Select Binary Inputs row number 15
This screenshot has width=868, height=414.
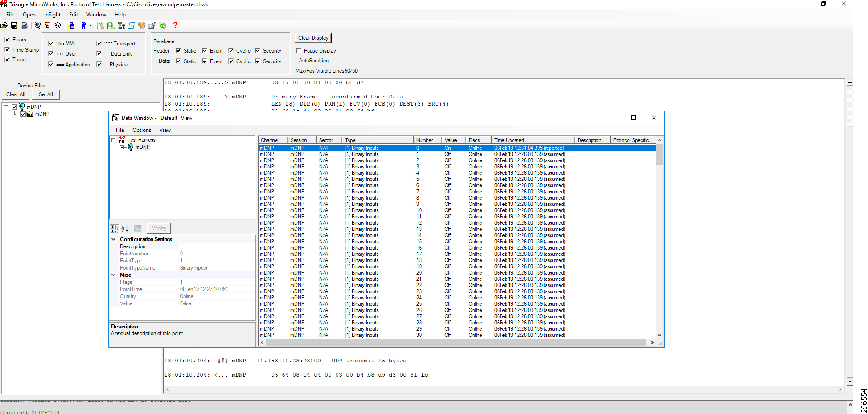[x=457, y=242]
